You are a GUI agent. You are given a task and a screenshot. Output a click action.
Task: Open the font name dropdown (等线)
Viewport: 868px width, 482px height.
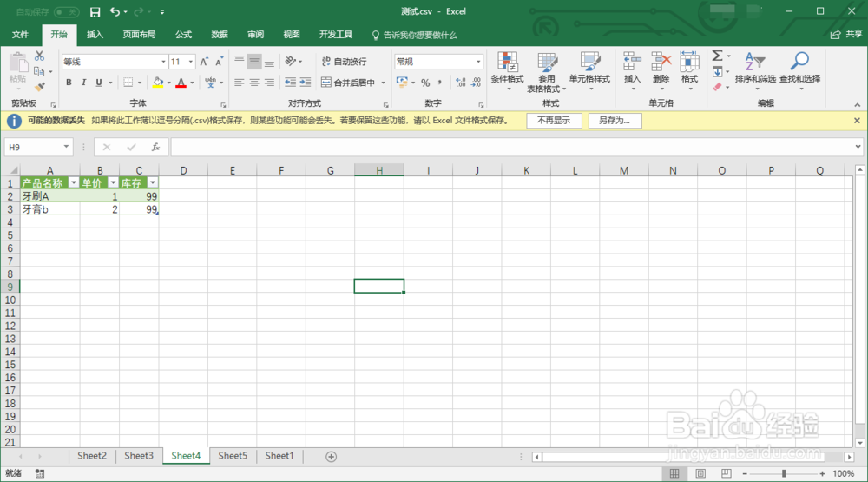click(163, 62)
